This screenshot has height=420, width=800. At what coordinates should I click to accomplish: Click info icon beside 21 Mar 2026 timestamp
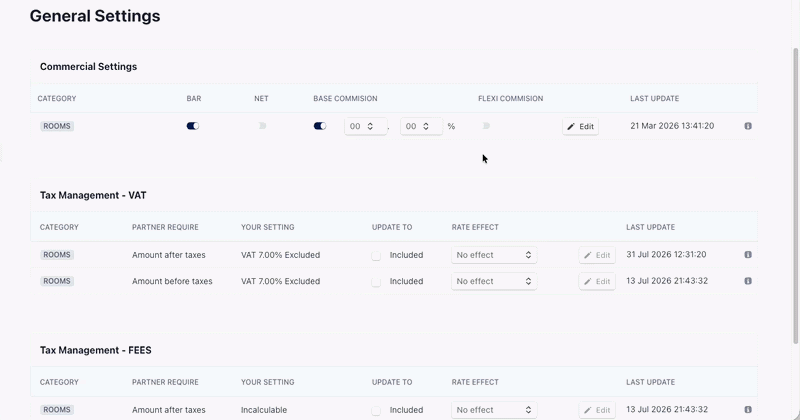point(748,126)
